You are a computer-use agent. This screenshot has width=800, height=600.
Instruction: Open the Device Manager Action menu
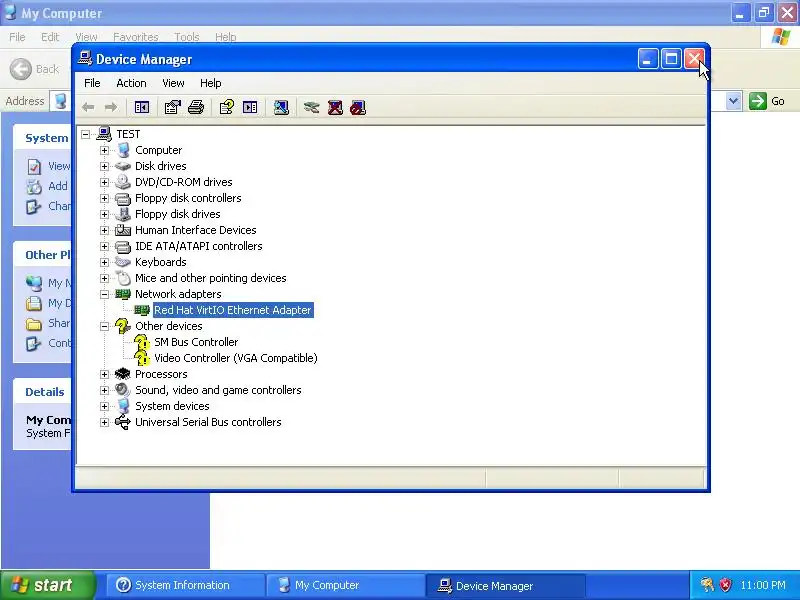(131, 83)
